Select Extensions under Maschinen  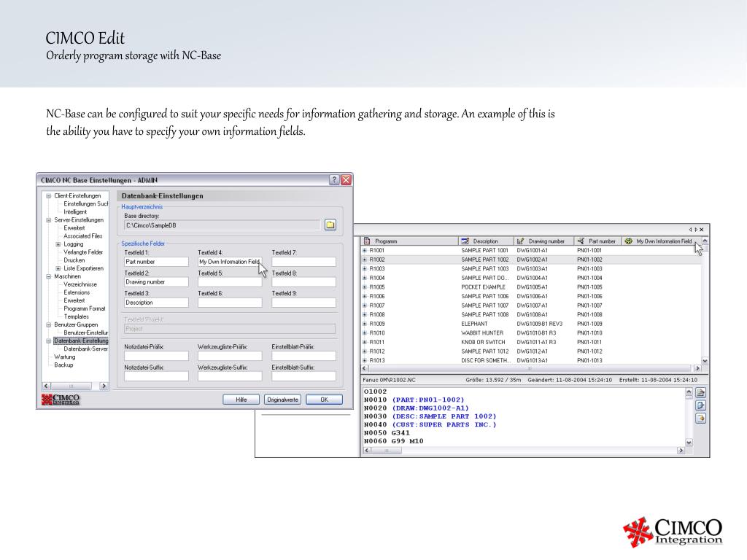click(x=77, y=293)
